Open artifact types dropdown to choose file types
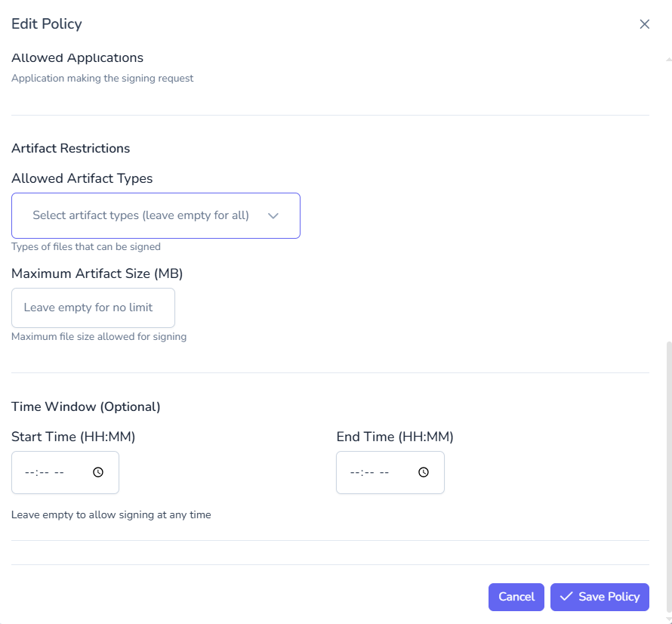The width and height of the screenshot is (672, 624). [x=156, y=215]
